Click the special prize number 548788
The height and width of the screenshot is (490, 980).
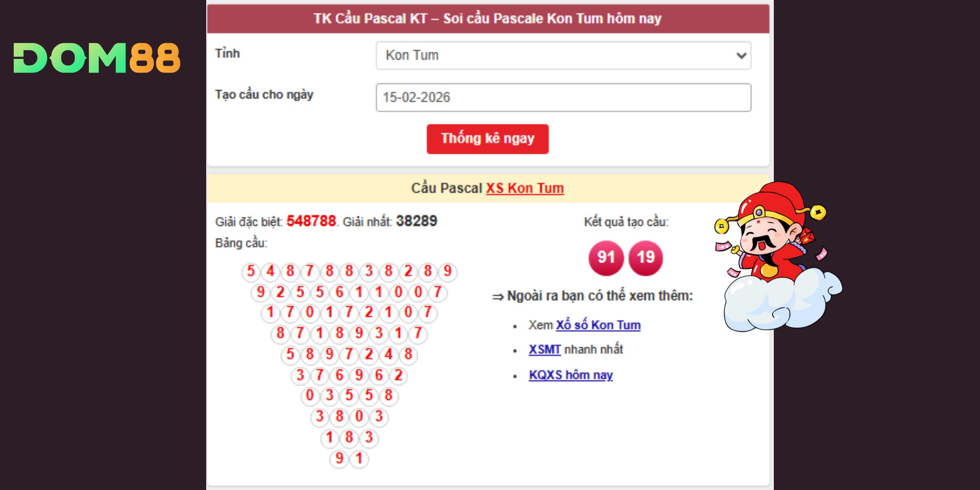tap(311, 221)
